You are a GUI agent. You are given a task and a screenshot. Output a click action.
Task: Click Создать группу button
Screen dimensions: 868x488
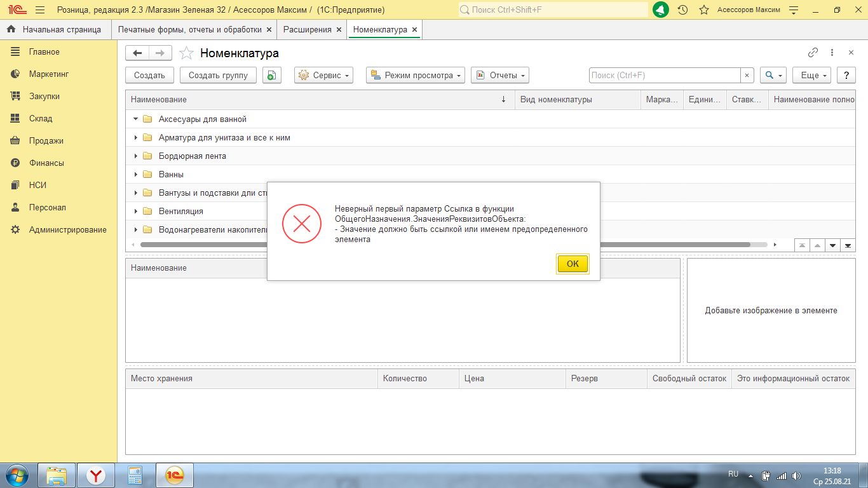point(218,75)
